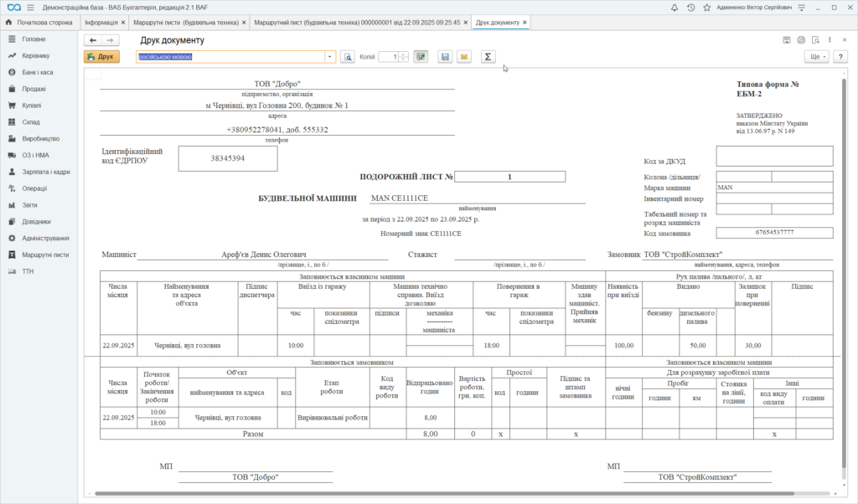Open vertical three-dot options menu
The height and width of the screenshot is (504, 858).
(x=830, y=40)
